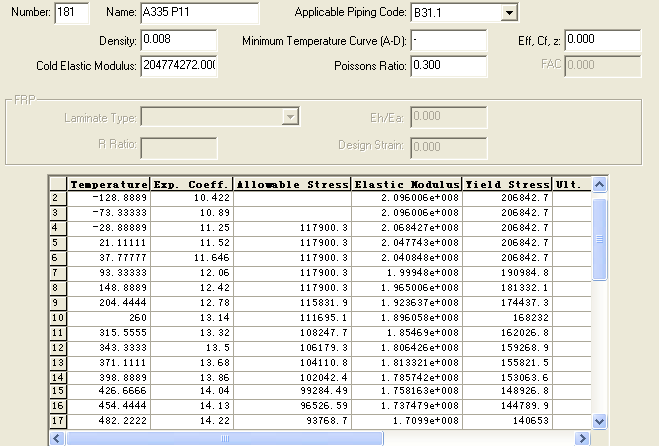659x446 pixels.
Task: Click the table's scroll down arrow
Action: [x=599, y=421]
